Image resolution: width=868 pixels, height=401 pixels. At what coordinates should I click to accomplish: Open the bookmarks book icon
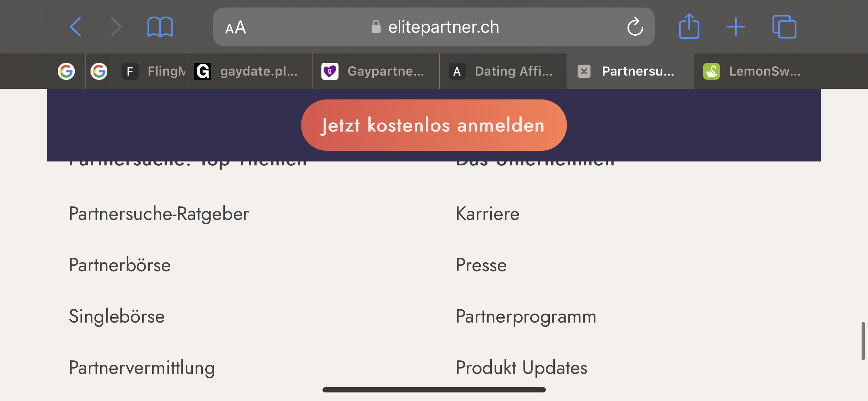coord(160,27)
